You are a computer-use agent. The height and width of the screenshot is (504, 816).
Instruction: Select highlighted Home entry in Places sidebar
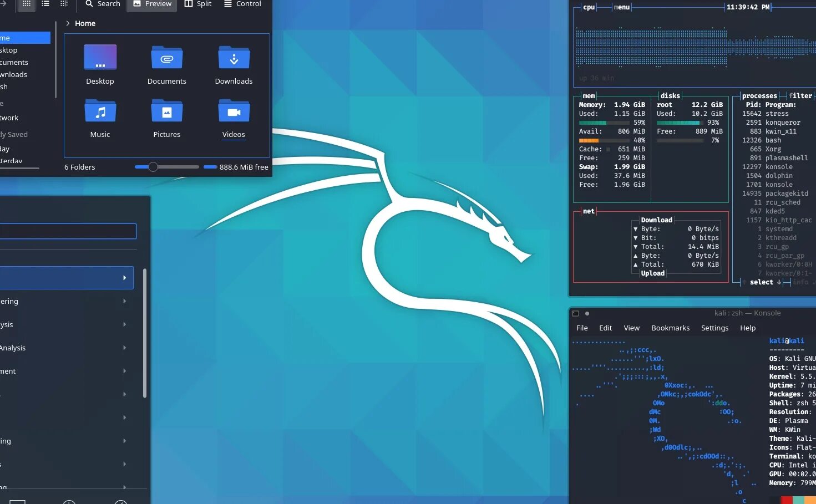(25, 38)
